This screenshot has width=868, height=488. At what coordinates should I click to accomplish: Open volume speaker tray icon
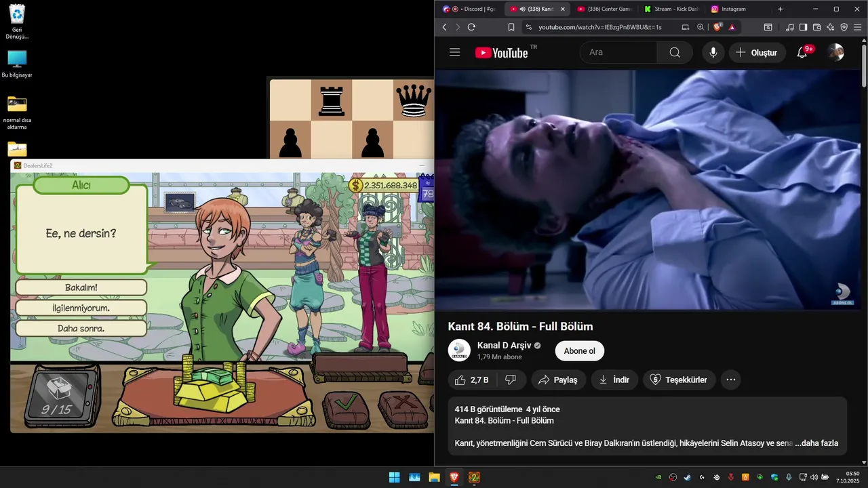coord(814,477)
